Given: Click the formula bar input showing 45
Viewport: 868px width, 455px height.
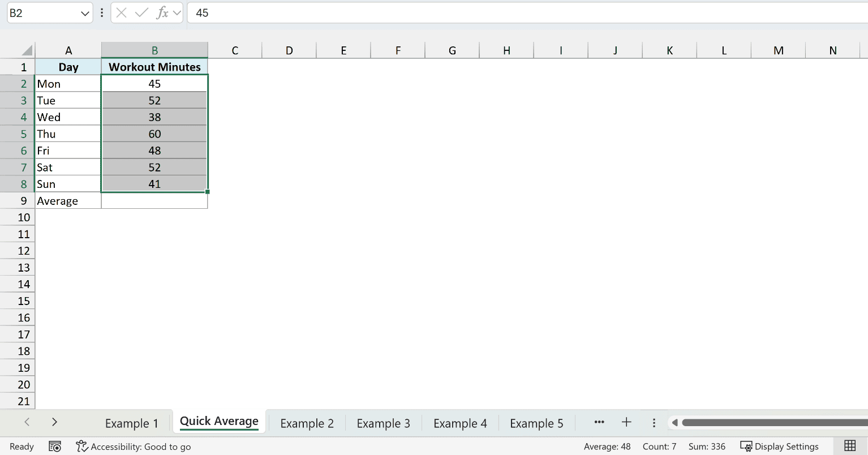Looking at the screenshot, I should pos(527,13).
